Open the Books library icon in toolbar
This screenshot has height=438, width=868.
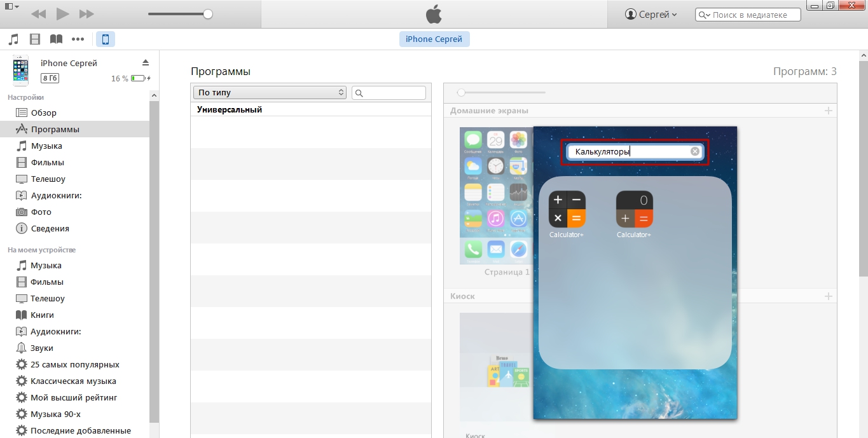[57, 39]
